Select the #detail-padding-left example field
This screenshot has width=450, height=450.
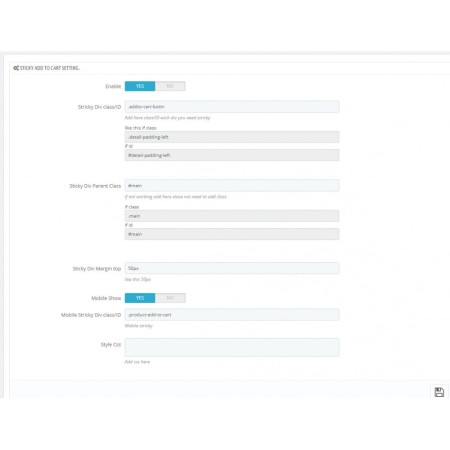click(232, 155)
